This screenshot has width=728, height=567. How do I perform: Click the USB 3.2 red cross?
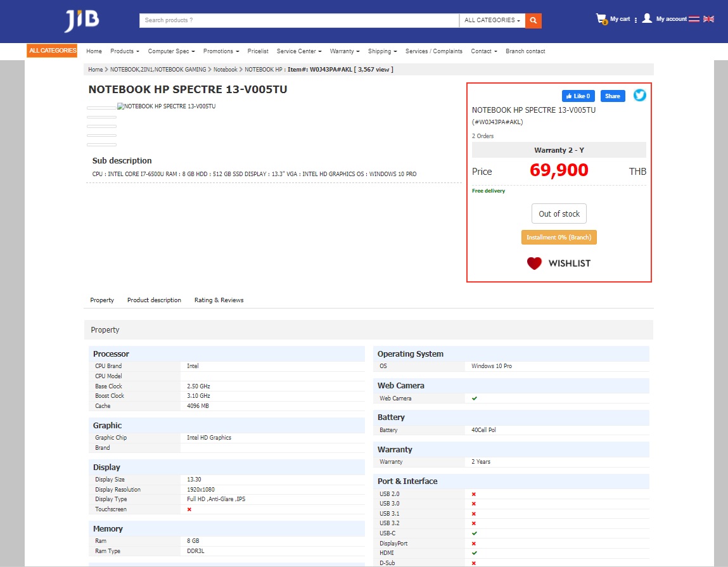(x=473, y=523)
